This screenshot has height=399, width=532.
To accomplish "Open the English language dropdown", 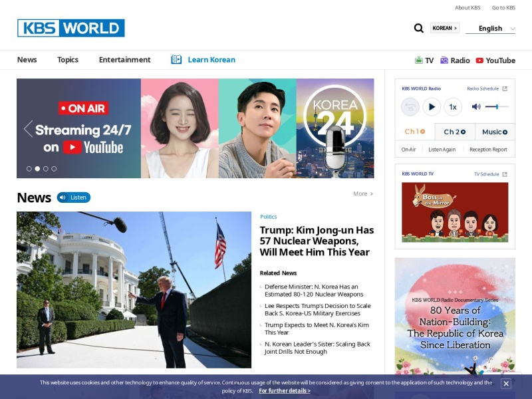I will [x=490, y=29].
